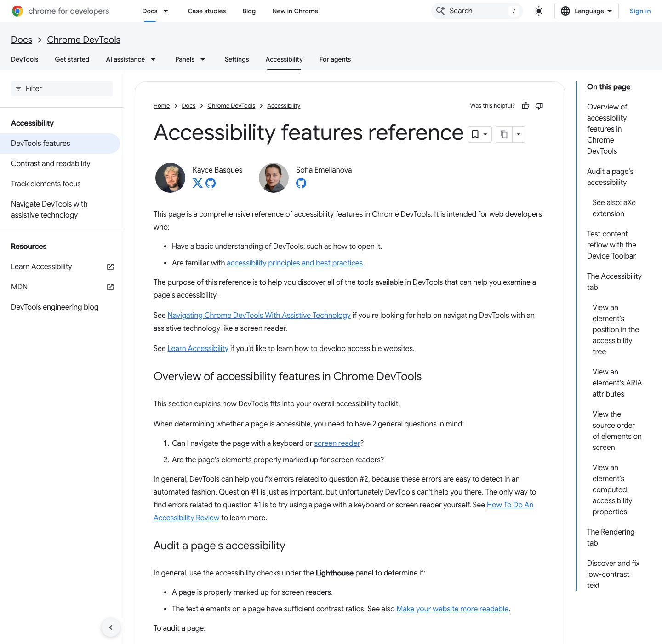Switch to the DevTools tab

(x=25, y=59)
